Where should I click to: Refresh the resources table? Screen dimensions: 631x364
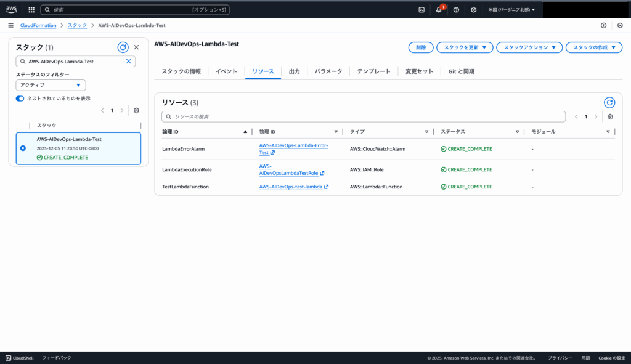pyautogui.click(x=609, y=102)
